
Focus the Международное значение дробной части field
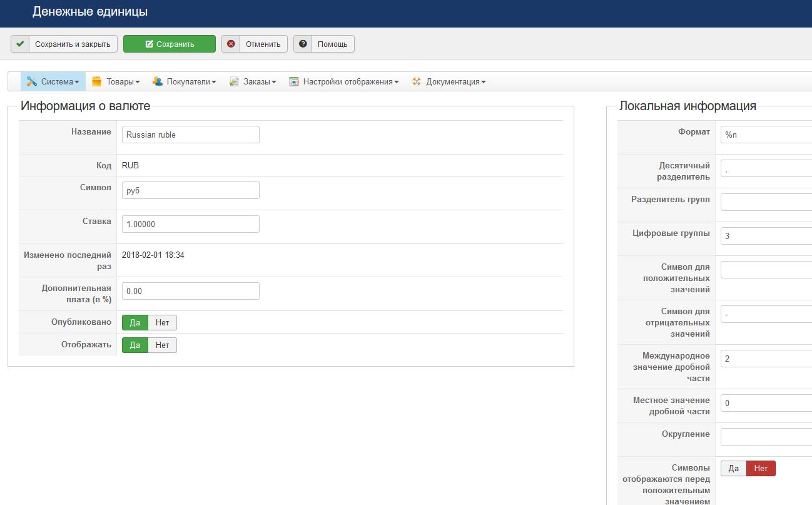[x=766, y=359]
